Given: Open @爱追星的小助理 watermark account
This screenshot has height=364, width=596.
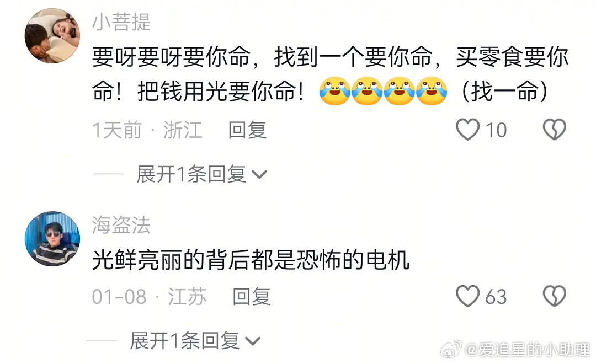Looking at the screenshot, I should (528, 350).
